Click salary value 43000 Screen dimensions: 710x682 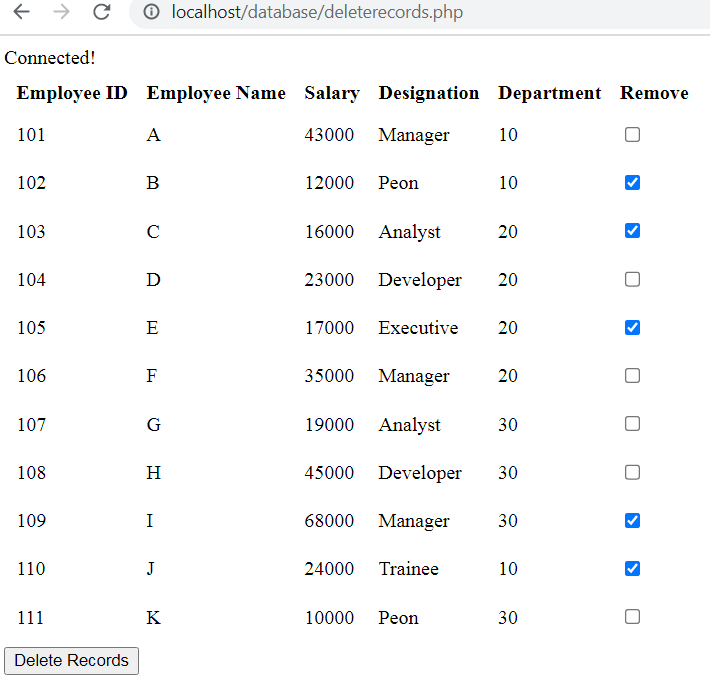[329, 134]
